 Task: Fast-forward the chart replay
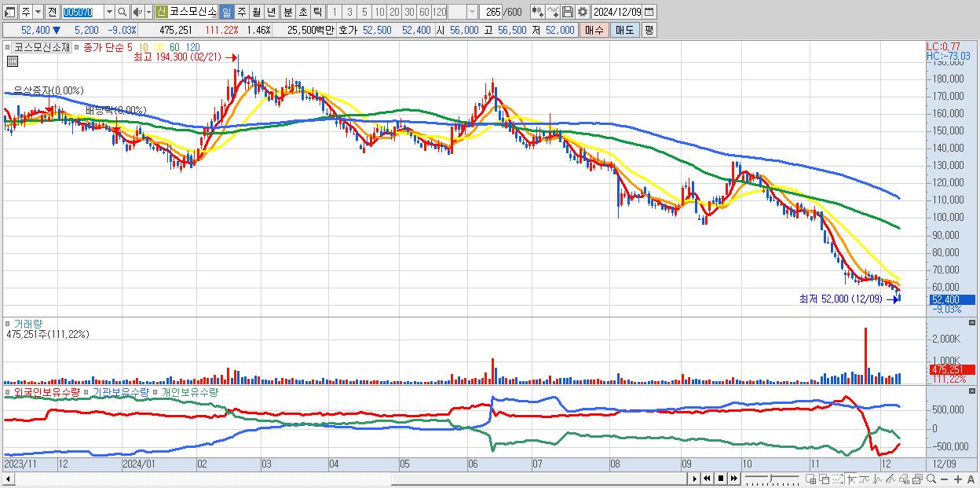click(733, 479)
